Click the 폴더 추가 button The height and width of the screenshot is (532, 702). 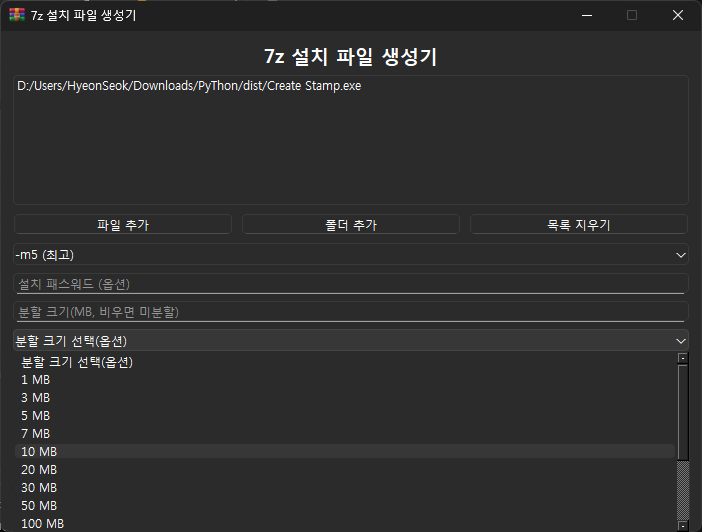coord(351,224)
